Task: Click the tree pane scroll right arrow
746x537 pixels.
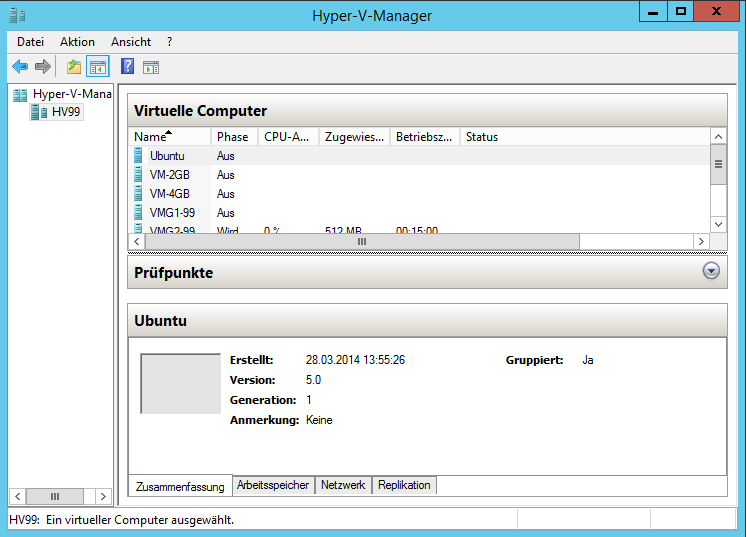Action: [103, 497]
